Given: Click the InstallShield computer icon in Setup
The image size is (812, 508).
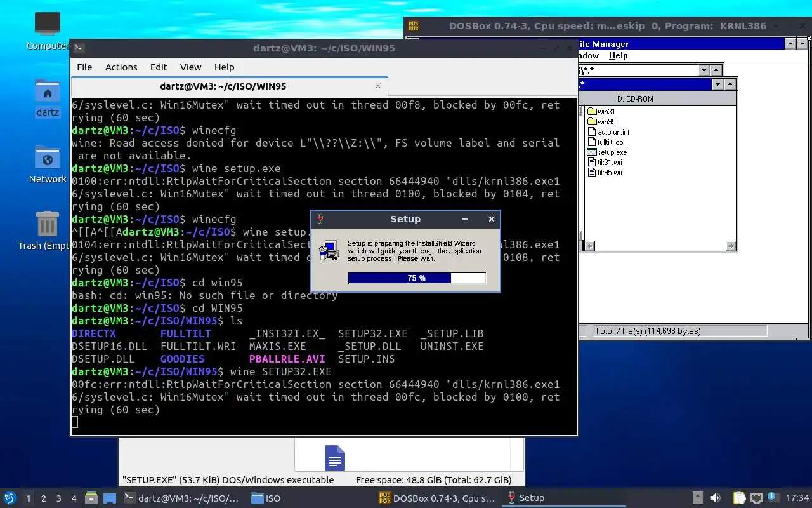Looking at the screenshot, I should click(x=329, y=251).
